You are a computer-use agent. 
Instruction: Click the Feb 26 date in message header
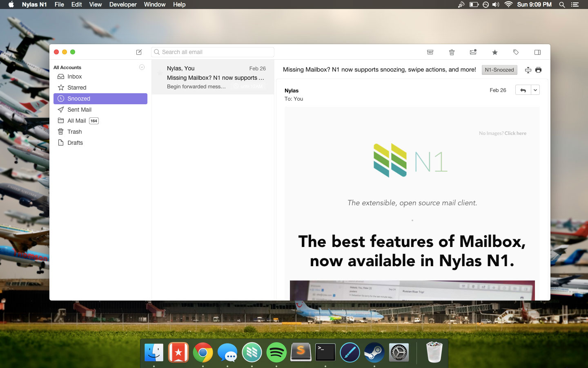click(498, 90)
